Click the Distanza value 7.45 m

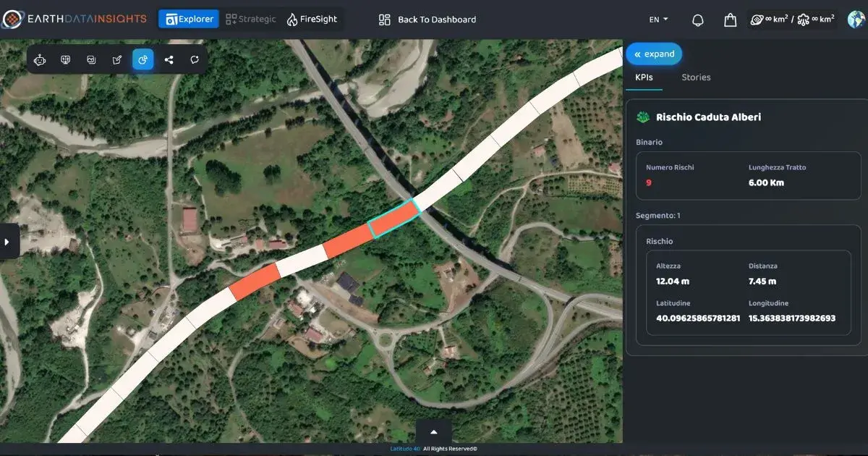[762, 281]
